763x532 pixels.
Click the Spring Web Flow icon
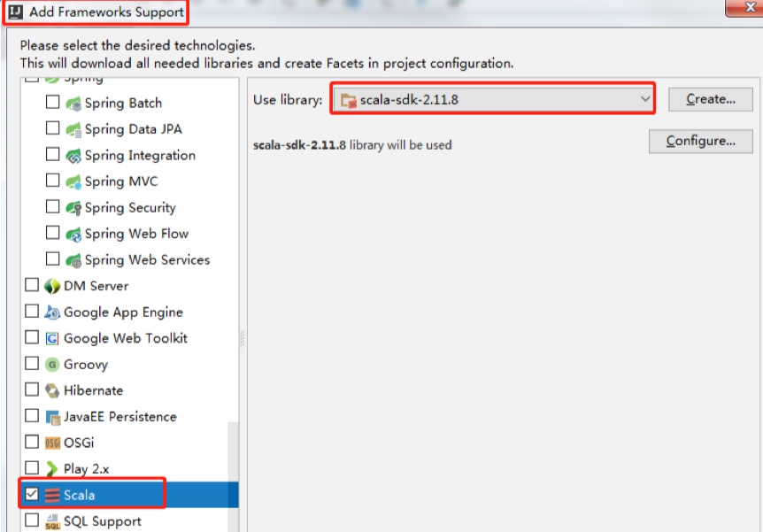tap(73, 234)
